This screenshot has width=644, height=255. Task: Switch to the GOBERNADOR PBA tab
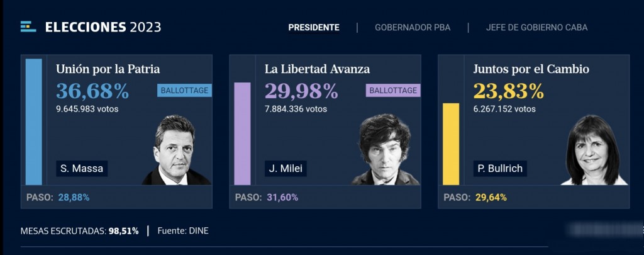(413, 28)
